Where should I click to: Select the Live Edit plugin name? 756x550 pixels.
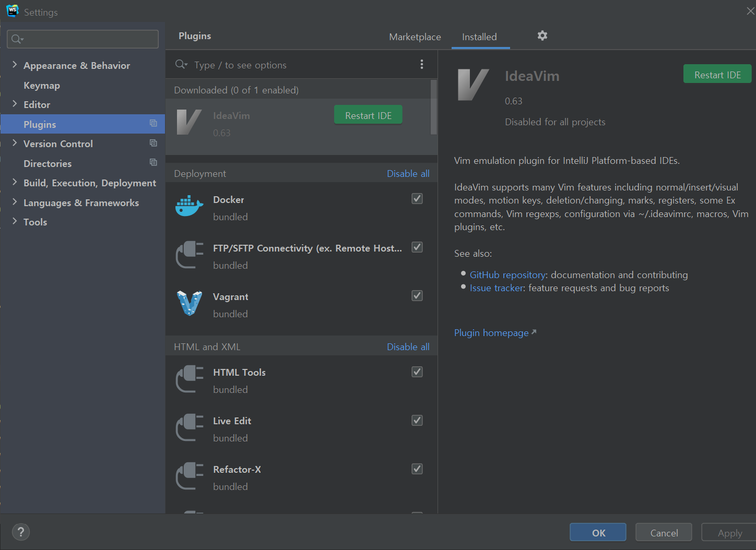[232, 421]
